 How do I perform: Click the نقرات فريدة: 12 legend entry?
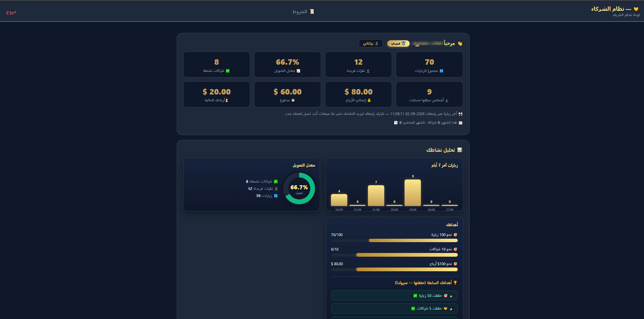coord(263,189)
